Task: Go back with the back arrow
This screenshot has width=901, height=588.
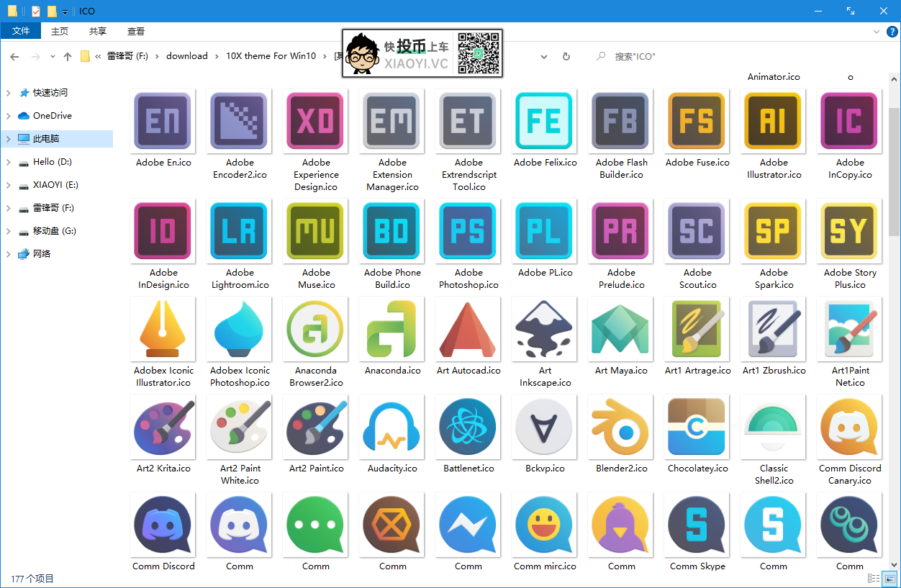Action: coord(14,56)
